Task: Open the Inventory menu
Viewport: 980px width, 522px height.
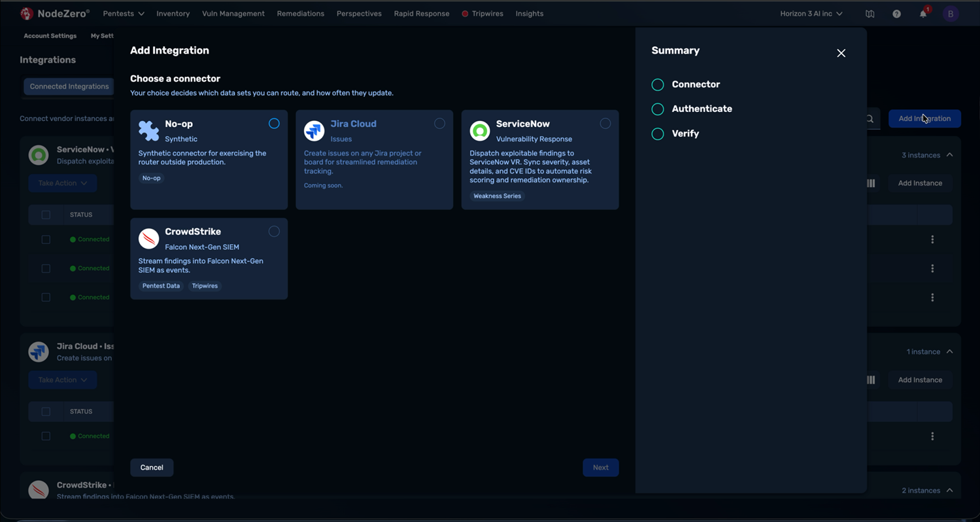Action: click(x=173, y=14)
